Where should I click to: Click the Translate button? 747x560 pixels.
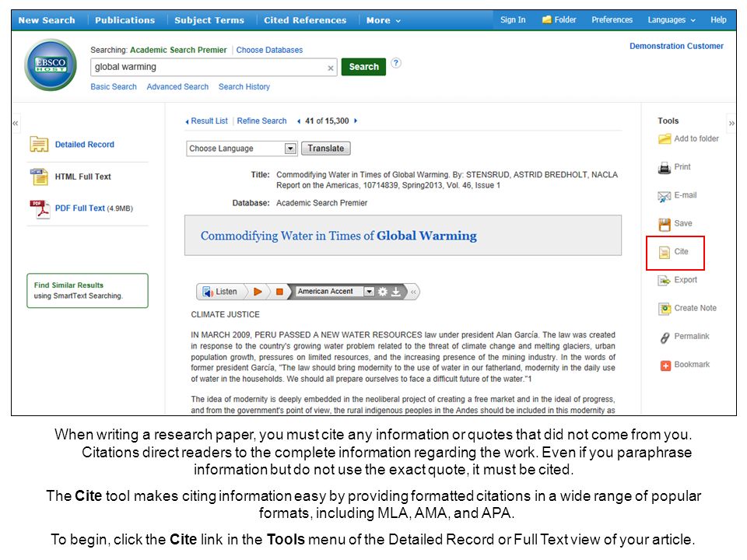point(326,149)
